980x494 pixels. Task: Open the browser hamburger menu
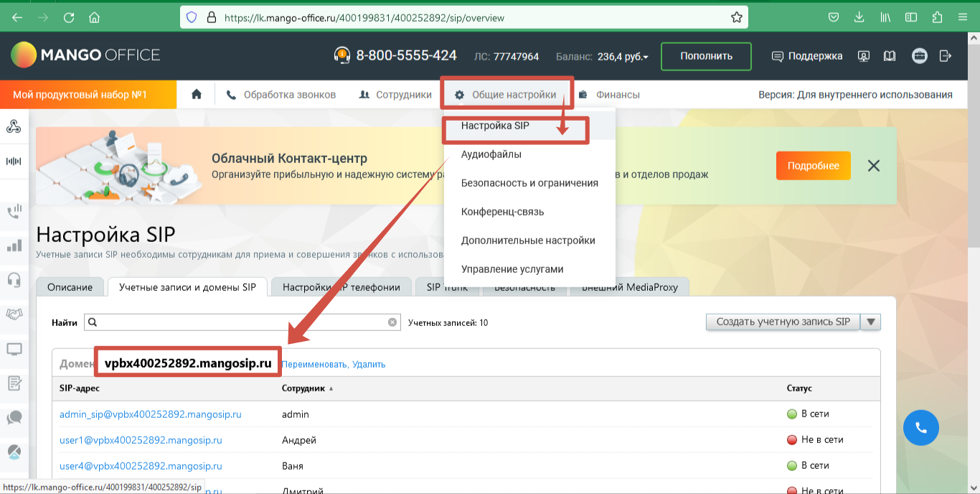963,17
